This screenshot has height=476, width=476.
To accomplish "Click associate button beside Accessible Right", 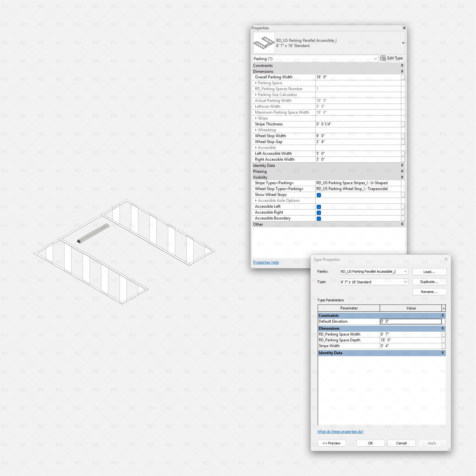I will [x=403, y=213].
